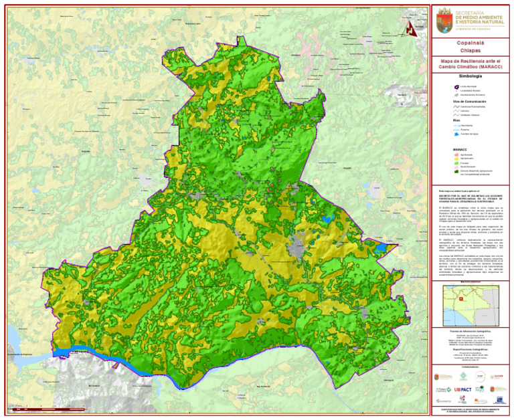
Task: Click the 'Especificaciones Cartográficas' heading
Action: tap(470, 350)
